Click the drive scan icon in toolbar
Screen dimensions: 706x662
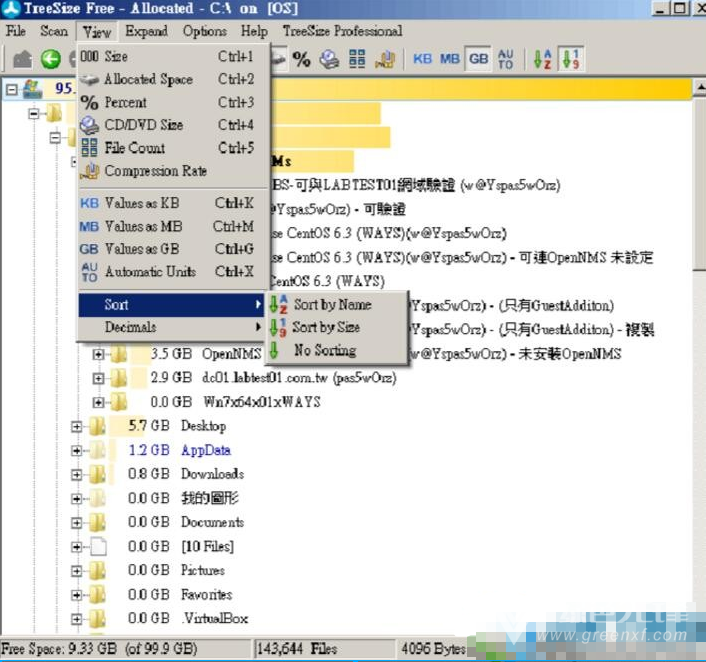(279, 59)
